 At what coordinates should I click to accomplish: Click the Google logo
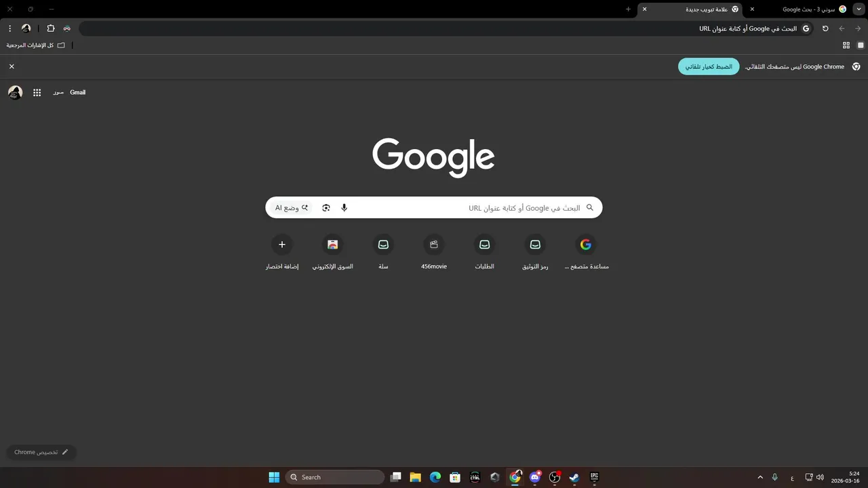tap(433, 157)
